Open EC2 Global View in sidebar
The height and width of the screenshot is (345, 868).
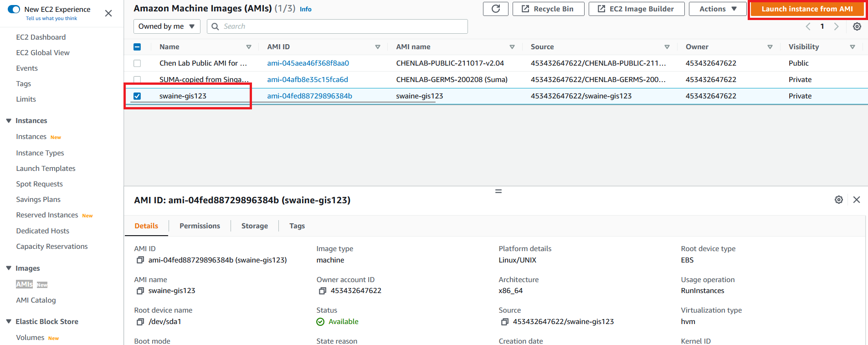click(x=43, y=53)
